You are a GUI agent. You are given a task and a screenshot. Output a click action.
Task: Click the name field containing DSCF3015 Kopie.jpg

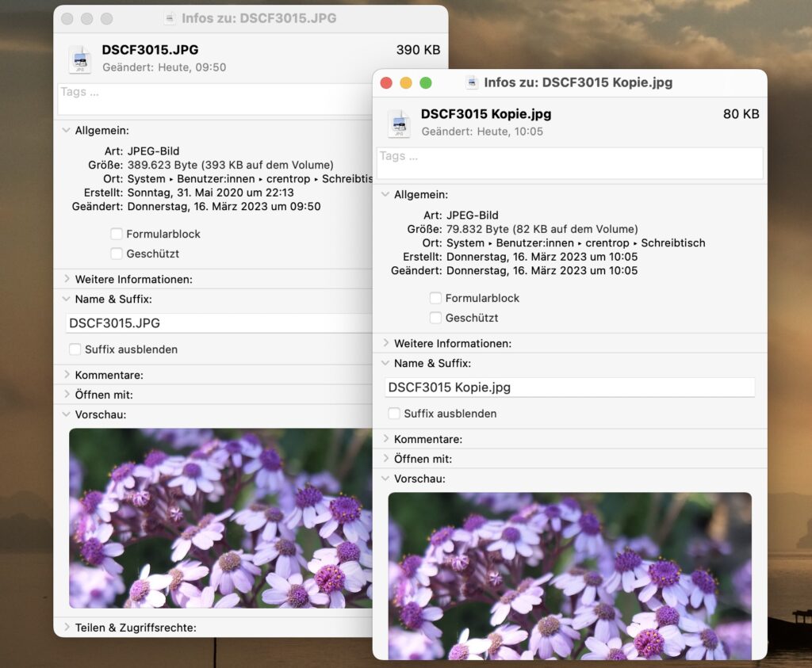click(569, 387)
